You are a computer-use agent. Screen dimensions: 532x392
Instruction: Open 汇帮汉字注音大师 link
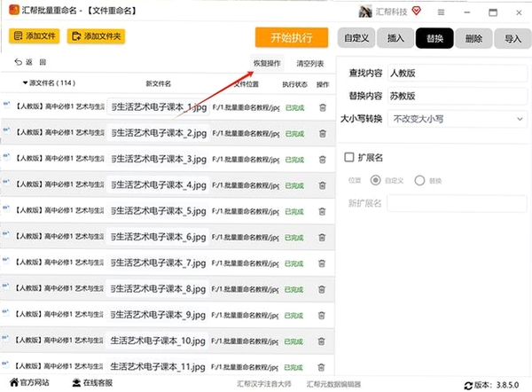point(264,384)
